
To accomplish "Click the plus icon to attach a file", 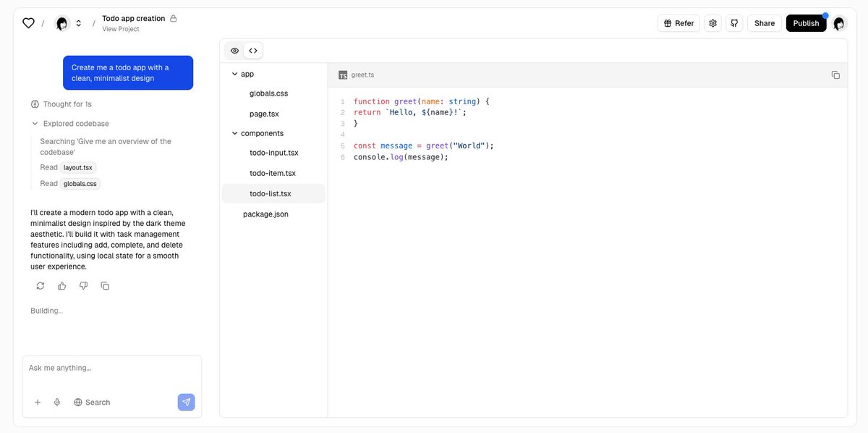I will [x=38, y=402].
